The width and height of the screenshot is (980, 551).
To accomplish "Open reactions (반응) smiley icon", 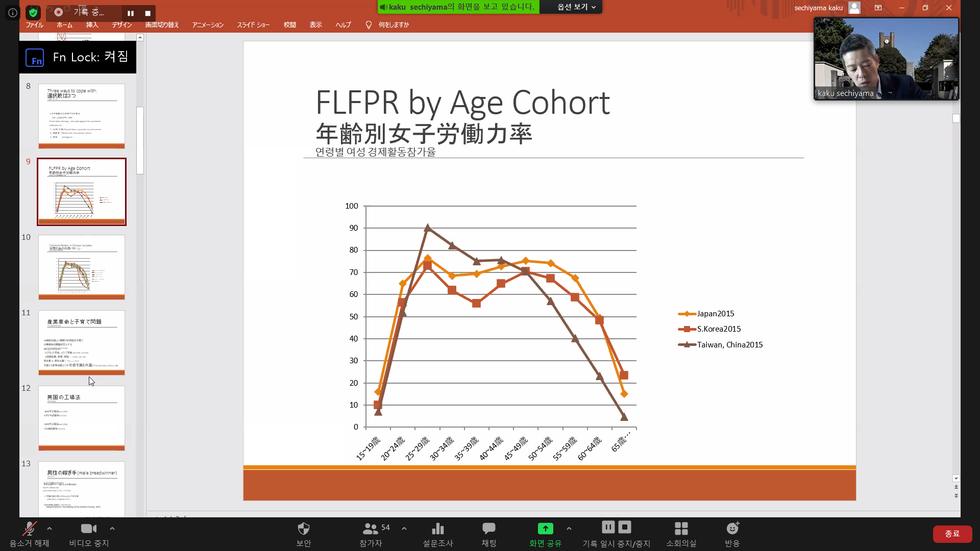I will [x=732, y=529].
